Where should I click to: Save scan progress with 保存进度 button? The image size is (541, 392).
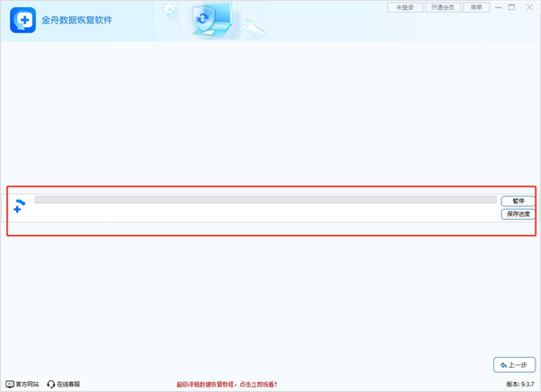tap(518, 214)
